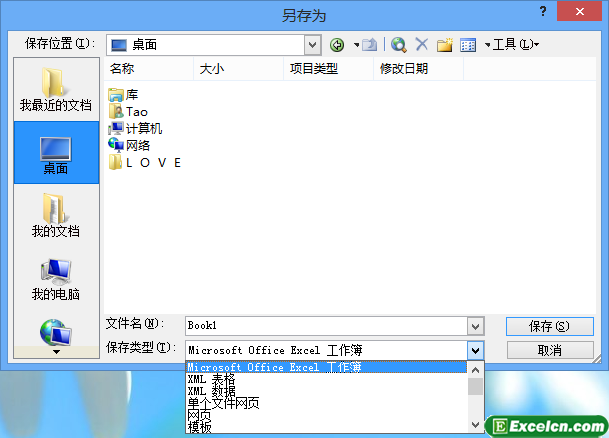Open the 工具(L) tools menu
Screen dimensions: 609x438
pyautogui.click(x=515, y=45)
